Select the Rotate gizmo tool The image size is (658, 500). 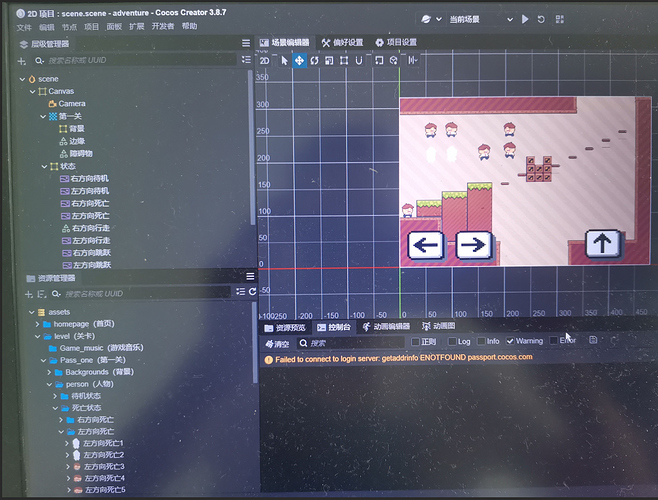point(314,60)
